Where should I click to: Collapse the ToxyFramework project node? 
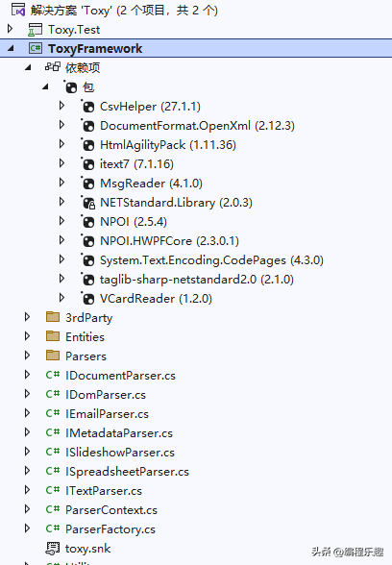click(x=11, y=48)
